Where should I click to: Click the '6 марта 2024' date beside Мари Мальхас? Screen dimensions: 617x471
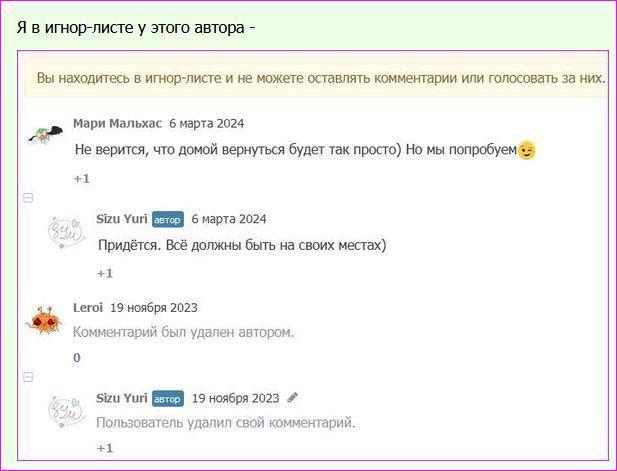(206, 124)
